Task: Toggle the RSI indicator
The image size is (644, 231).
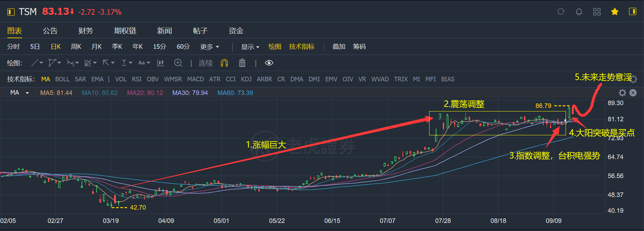Action: pyautogui.click(x=136, y=79)
